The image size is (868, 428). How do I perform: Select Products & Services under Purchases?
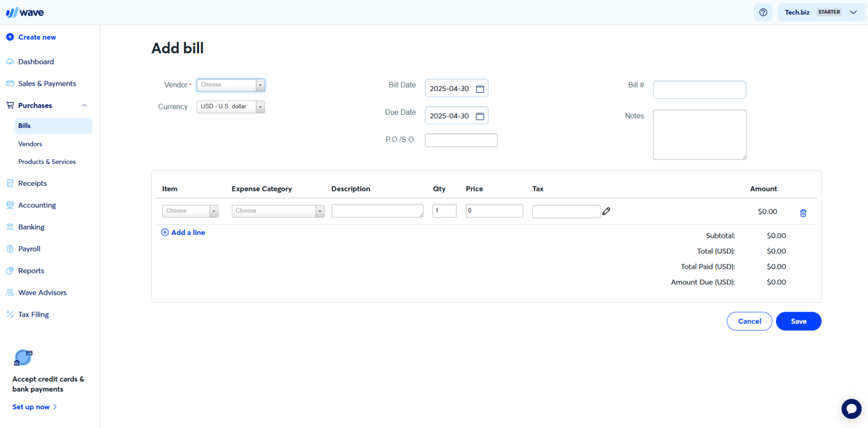[47, 161]
